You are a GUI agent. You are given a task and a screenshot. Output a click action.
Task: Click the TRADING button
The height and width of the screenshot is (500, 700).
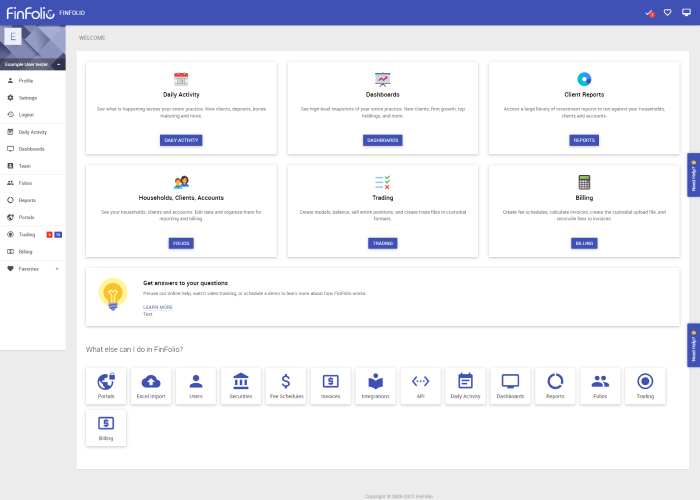coord(383,243)
